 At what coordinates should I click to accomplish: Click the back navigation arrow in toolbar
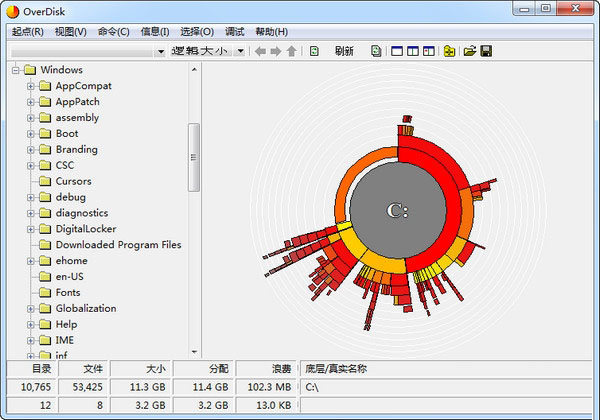[259, 51]
